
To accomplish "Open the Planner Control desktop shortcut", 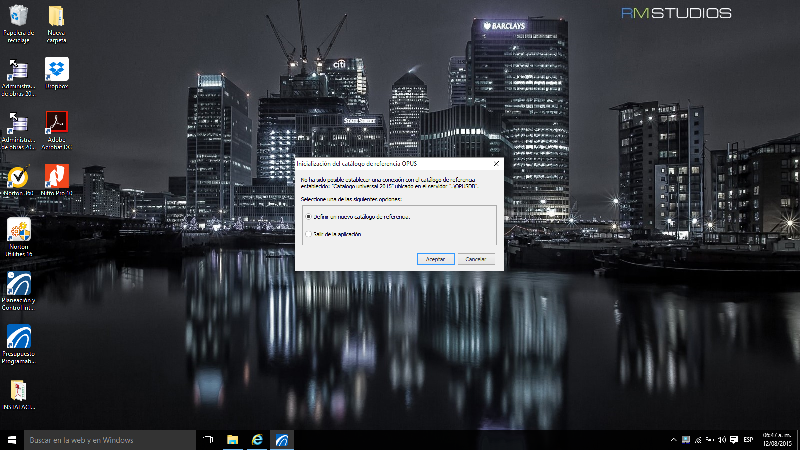I will [19, 284].
